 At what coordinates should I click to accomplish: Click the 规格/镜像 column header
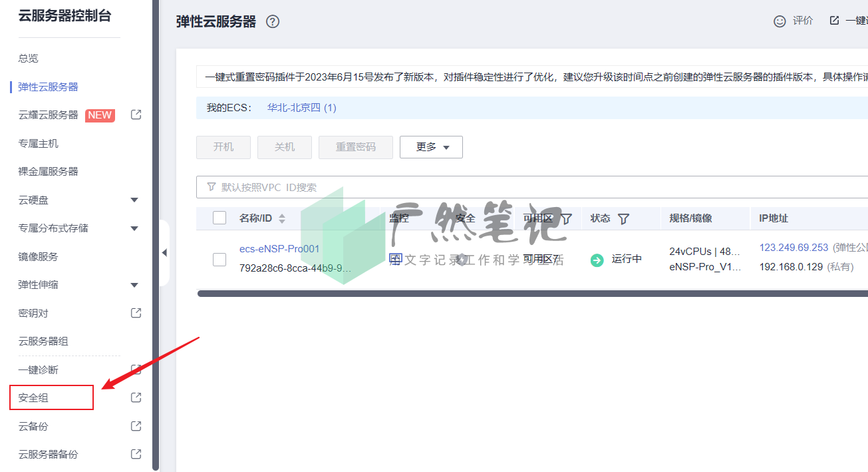[x=690, y=218]
